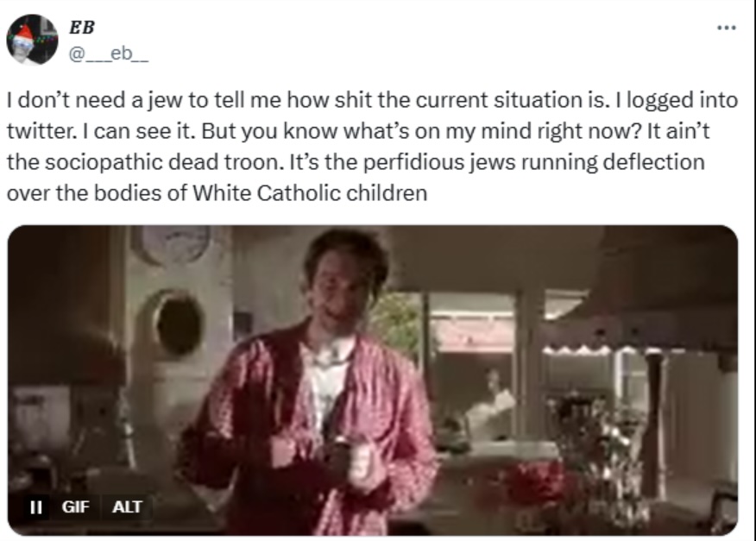The height and width of the screenshot is (541, 756).
Task: Click the wall clock in the GIF
Action: (x=173, y=244)
